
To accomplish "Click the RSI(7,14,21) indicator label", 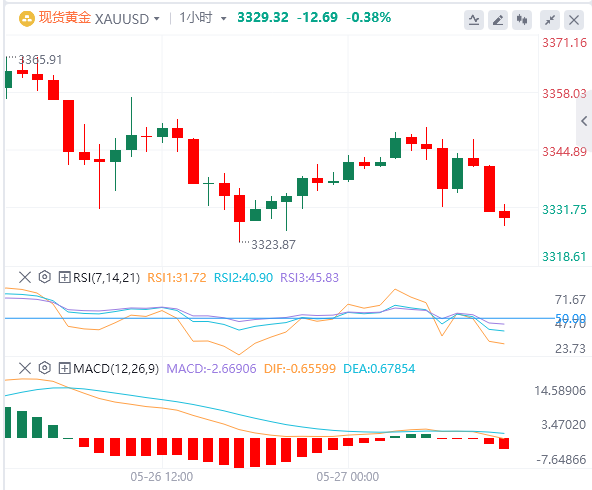I will [106, 278].
